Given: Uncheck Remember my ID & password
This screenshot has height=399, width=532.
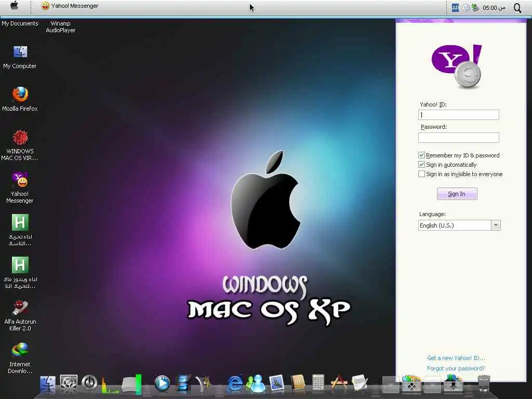Looking at the screenshot, I should tap(421, 155).
